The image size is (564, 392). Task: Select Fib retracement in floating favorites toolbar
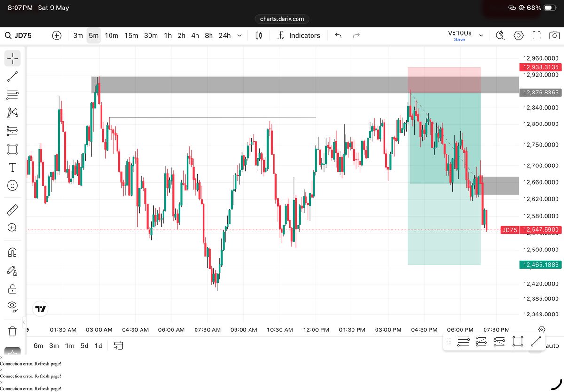[463, 342]
